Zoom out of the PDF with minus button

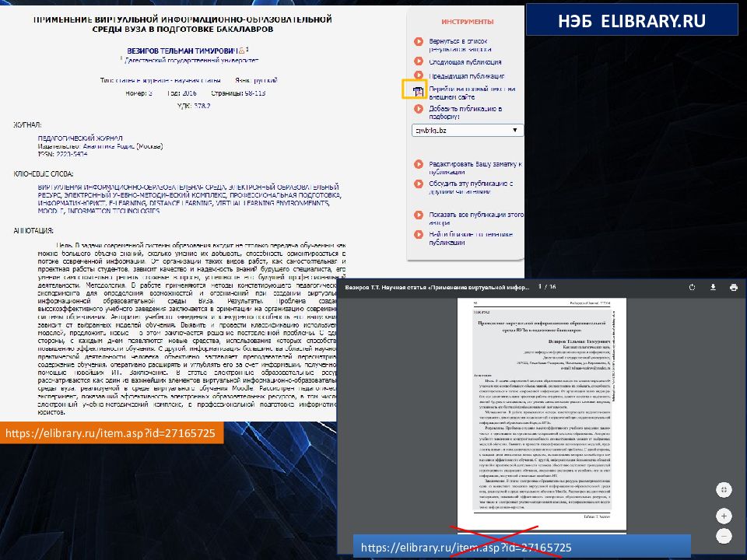(x=724, y=536)
